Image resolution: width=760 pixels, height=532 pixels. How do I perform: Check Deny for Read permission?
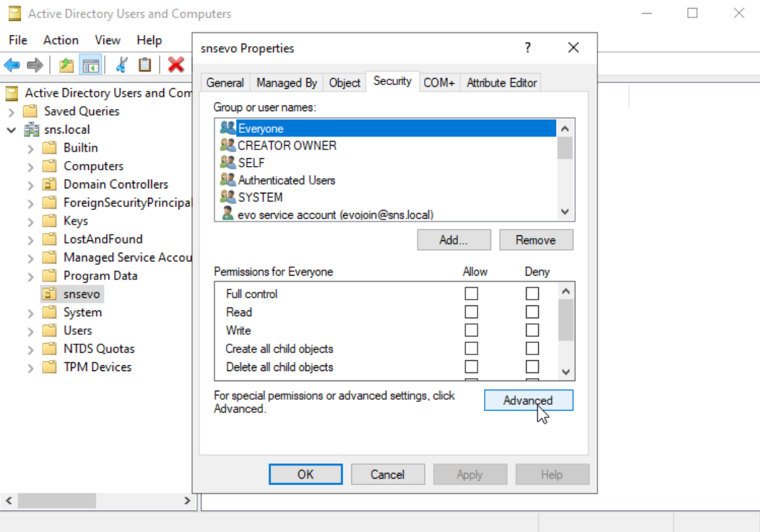tap(532, 312)
